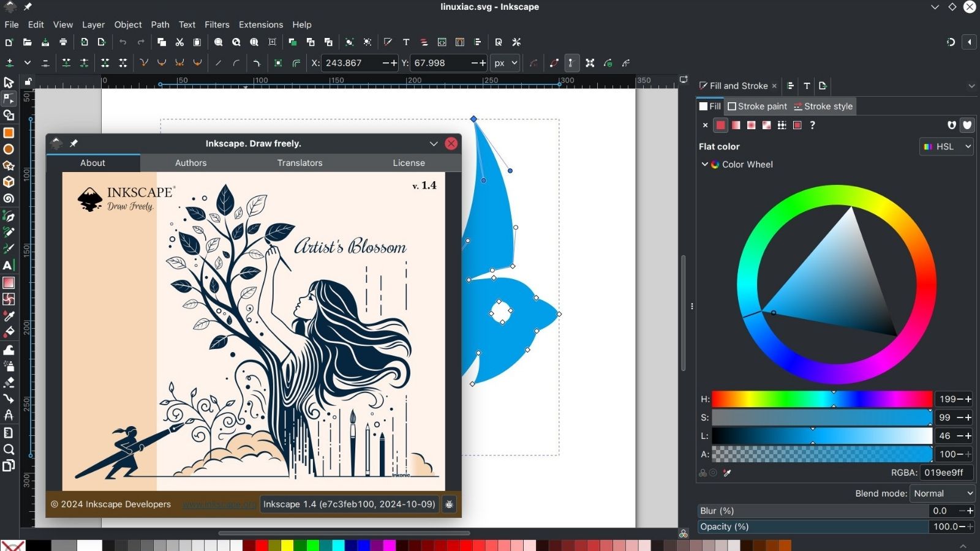The height and width of the screenshot is (551, 980).
Task: Open the HSL color mode dropdown
Action: point(946,146)
